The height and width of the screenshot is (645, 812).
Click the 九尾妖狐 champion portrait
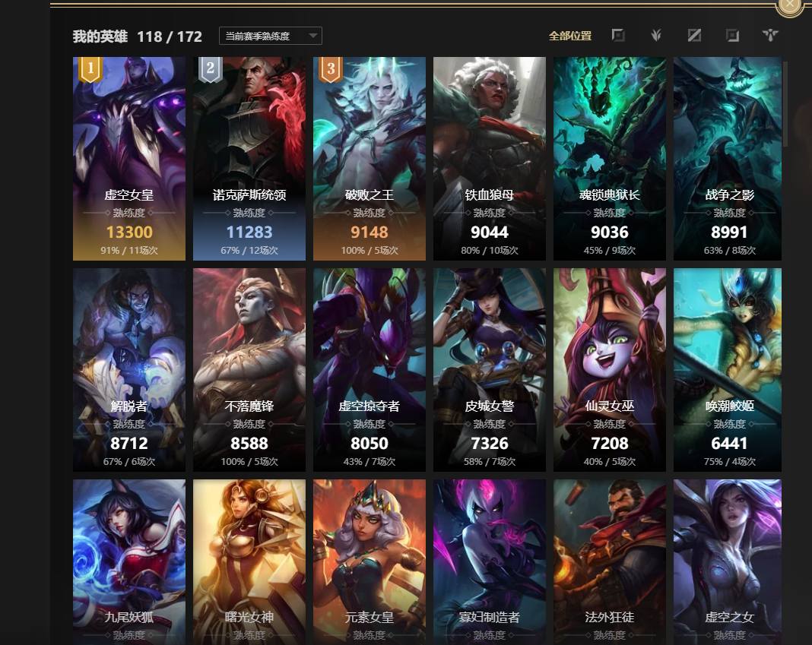point(129,562)
